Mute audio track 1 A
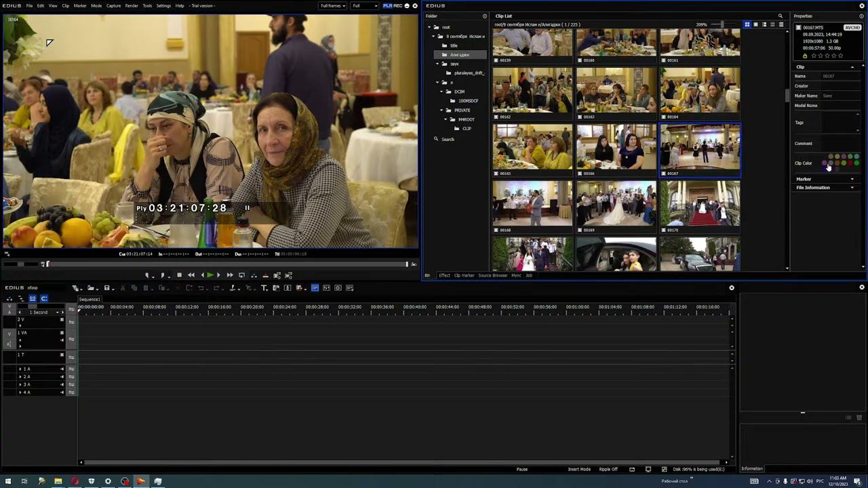 62,369
